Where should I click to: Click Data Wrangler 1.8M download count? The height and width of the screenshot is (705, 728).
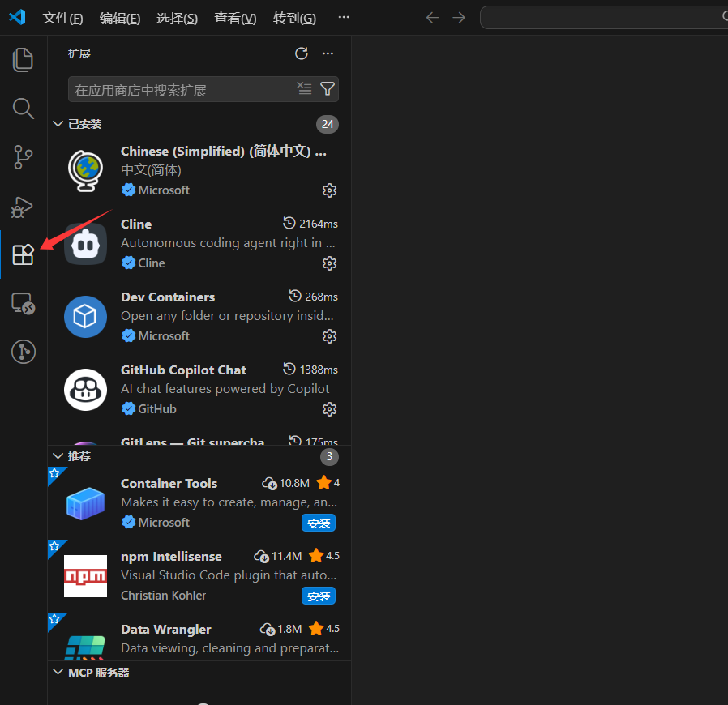click(x=280, y=629)
